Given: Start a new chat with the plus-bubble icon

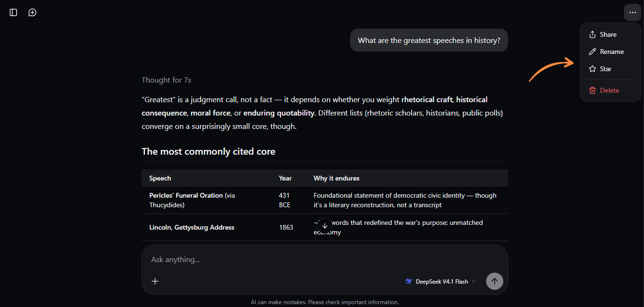Looking at the screenshot, I should click(x=32, y=12).
